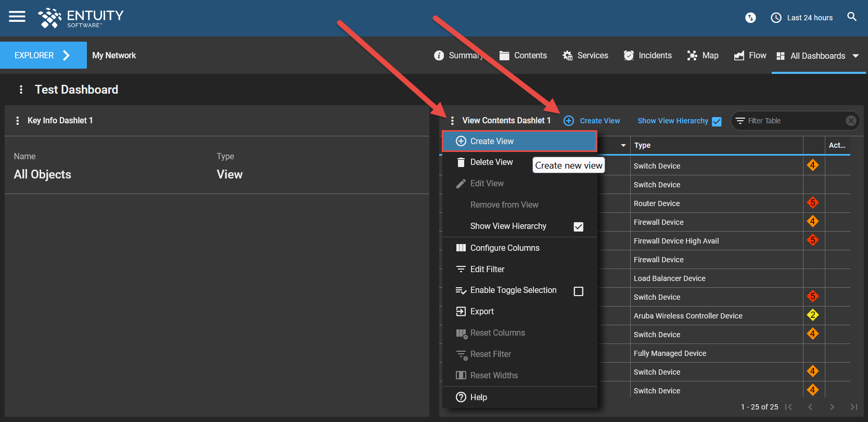This screenshot has height=422, width=868.
Task: Click the Entuity Software logo
Action: click(x=81, y=18)
